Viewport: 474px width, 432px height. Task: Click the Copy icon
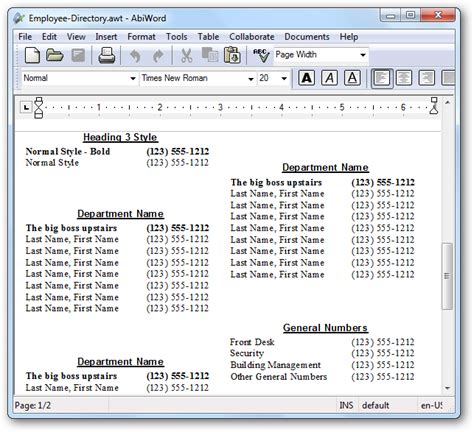tap(209, 55)
